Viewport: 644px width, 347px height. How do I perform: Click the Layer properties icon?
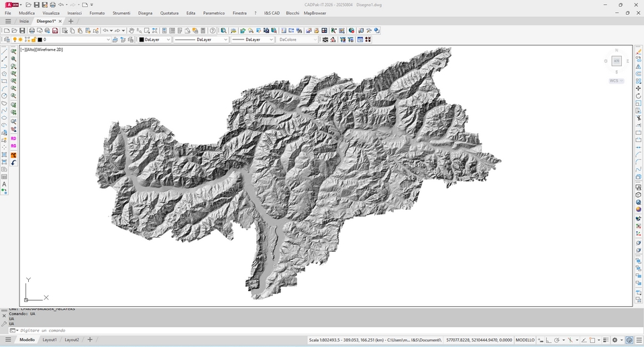coord(7,40)
